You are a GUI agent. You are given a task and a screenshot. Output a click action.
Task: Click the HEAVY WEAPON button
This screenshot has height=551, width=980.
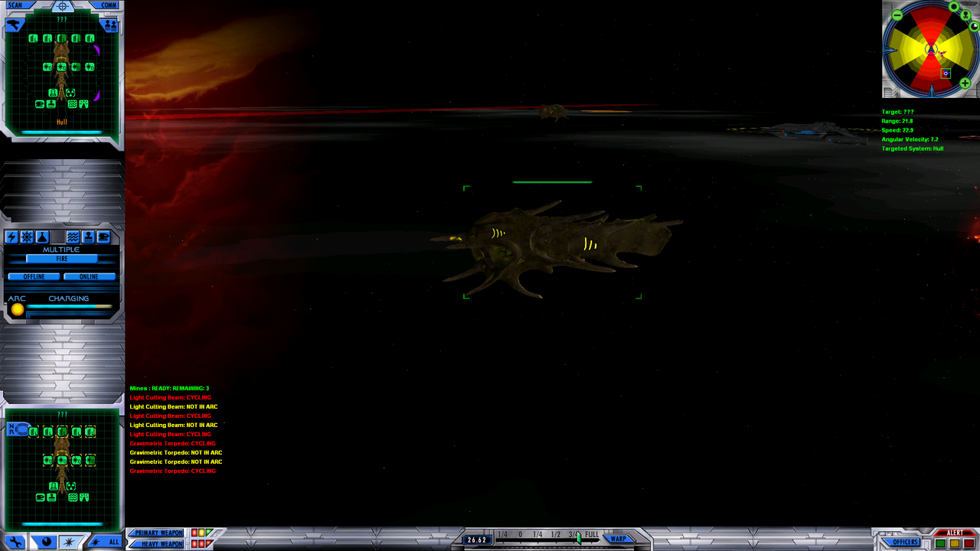(x=156, y=544)
